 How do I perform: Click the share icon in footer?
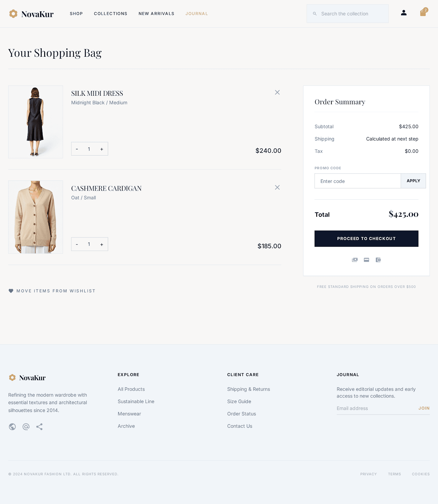39,427
